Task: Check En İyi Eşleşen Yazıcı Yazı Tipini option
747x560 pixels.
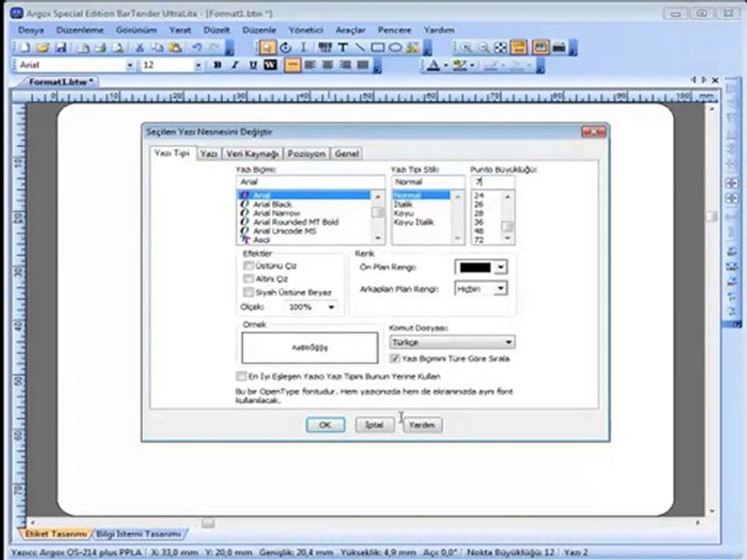Action: coord(241,376)
